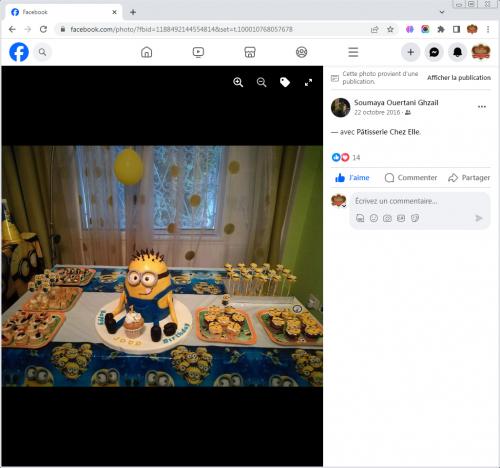Open Pâtisserie Chez Elle page link
This screenshot has height=468, width=500.
(x=388, y=132)
